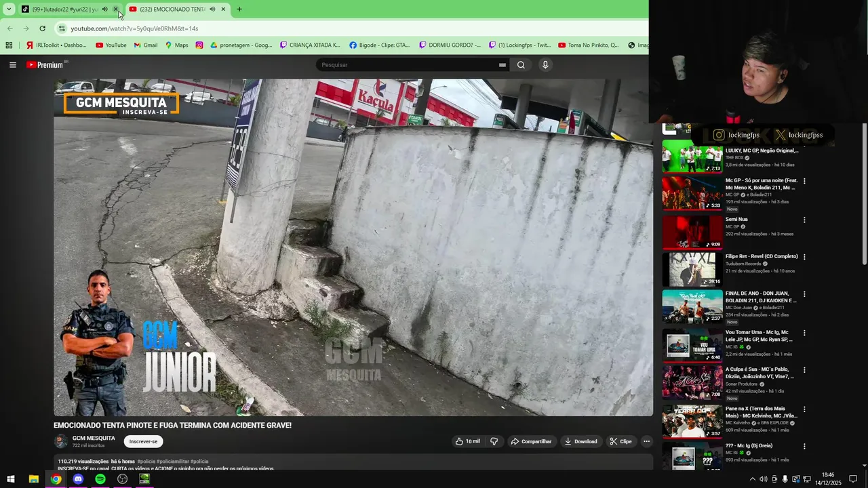Open the YouTube bookmark
Screen dimensions: 868x488
point(111,45)
